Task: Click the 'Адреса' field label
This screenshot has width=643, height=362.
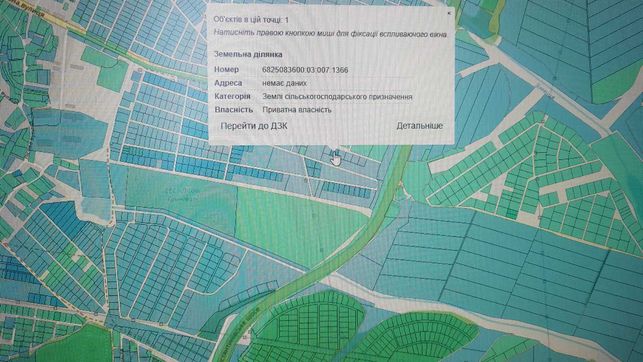Action: (228, 83)
